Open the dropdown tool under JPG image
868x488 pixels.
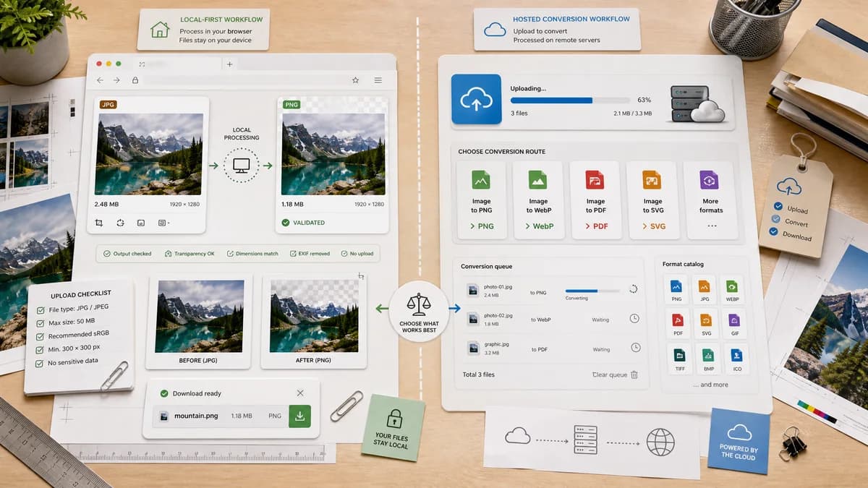(x=163, y=223)
